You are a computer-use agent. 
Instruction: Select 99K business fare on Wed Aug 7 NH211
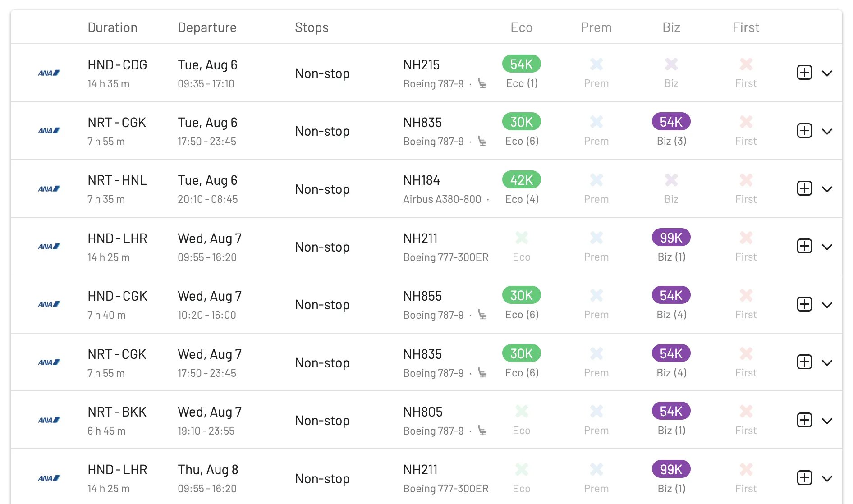coord(671,238)
